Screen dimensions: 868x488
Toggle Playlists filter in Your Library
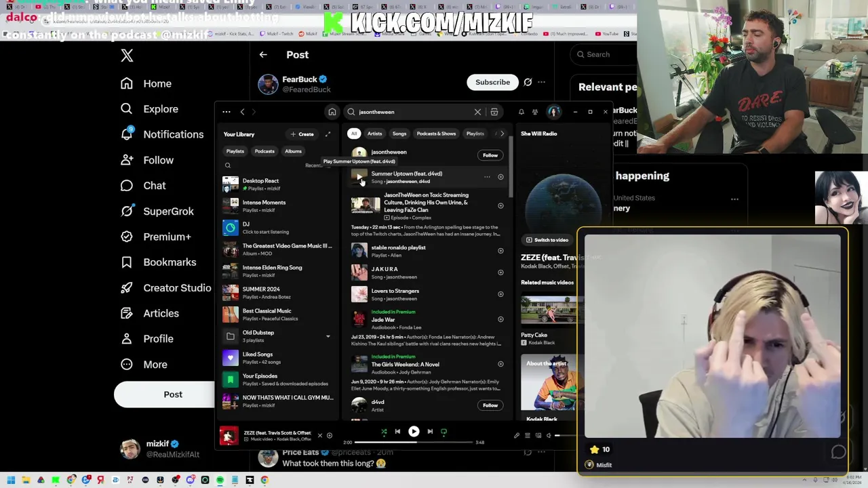pyautogui.click(x=235, y=151)
